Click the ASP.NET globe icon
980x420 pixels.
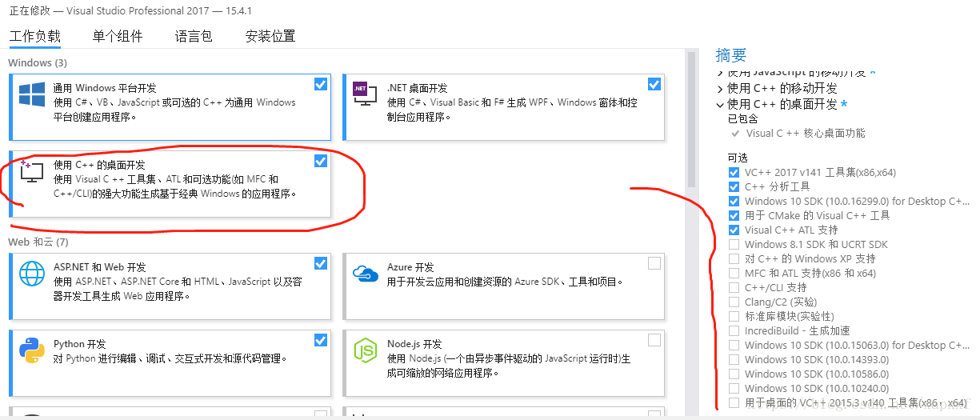click(32, 274)
